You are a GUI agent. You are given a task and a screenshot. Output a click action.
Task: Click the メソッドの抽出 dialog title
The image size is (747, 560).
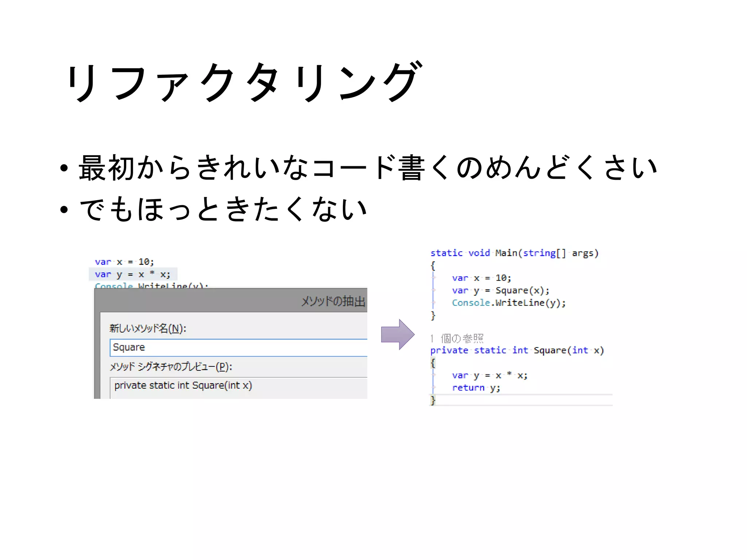(x=333, y=301)
